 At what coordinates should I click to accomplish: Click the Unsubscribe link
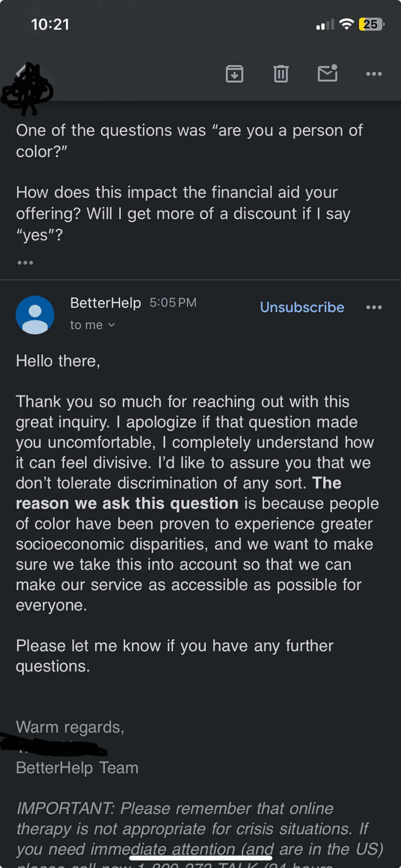[x=302, y=307]
